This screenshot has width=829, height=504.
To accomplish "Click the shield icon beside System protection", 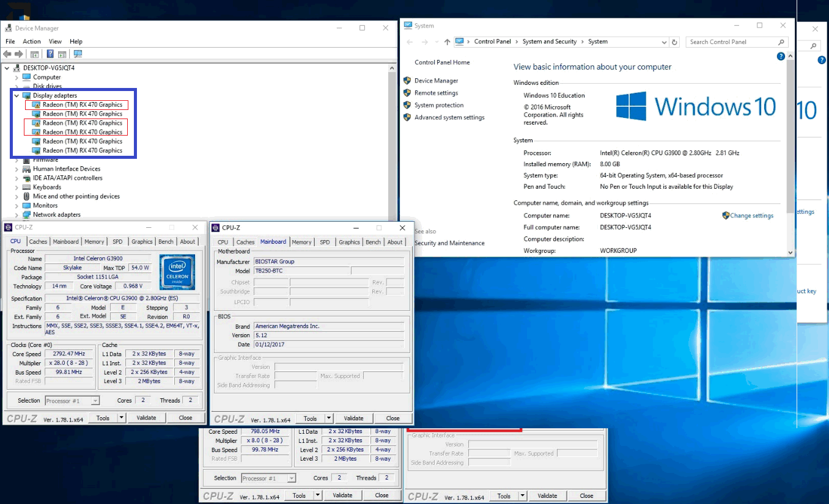I will coord(407,105).
